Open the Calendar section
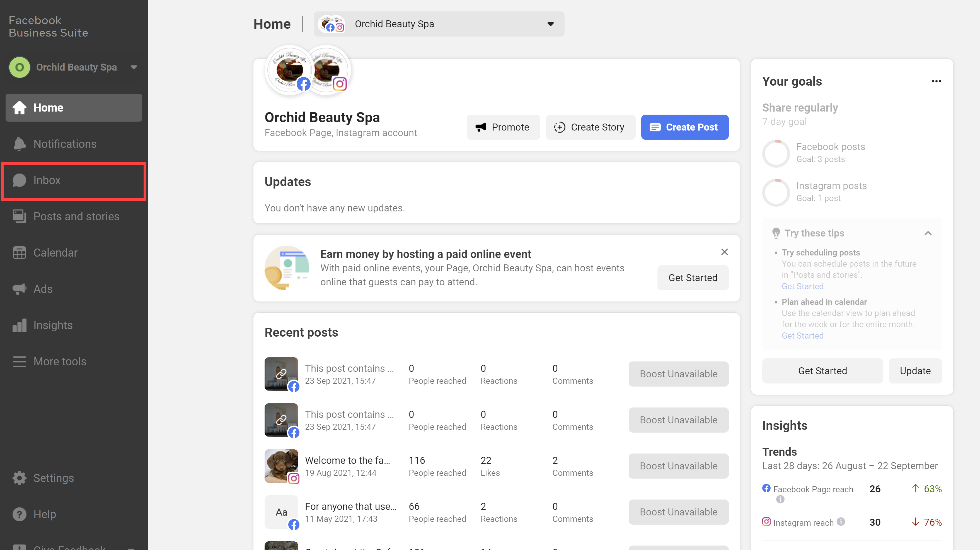This screenshot has height=550, width=980. pos(74,253)
